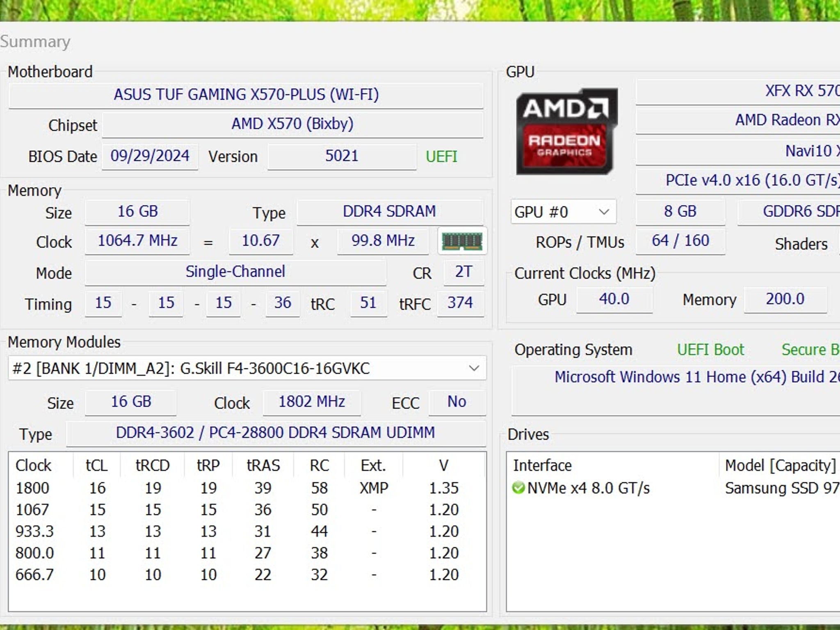Image resolution: width=840 pixels, height=630 pixels.
Task: Click the green UEFI Boot label
Action: 710,350
